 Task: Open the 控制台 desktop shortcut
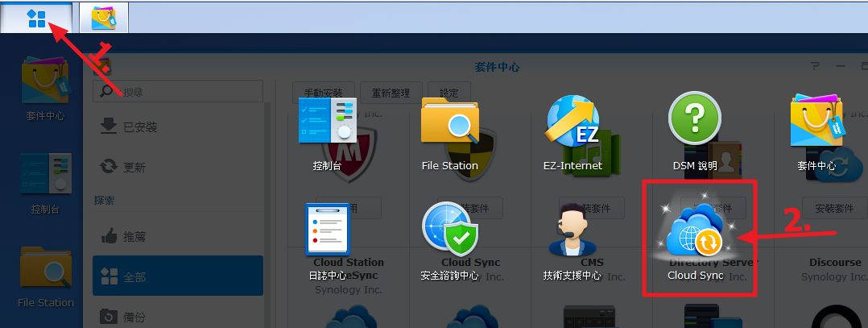click(x=45, y=184)
